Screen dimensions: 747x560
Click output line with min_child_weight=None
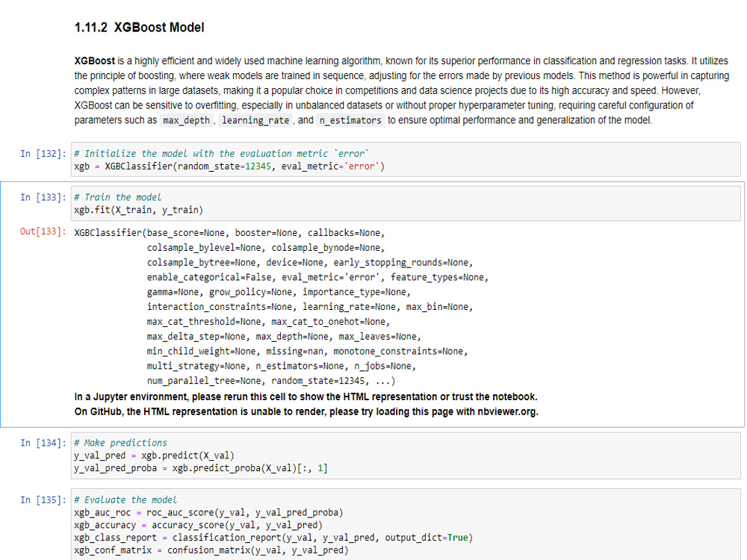[307, 351]
